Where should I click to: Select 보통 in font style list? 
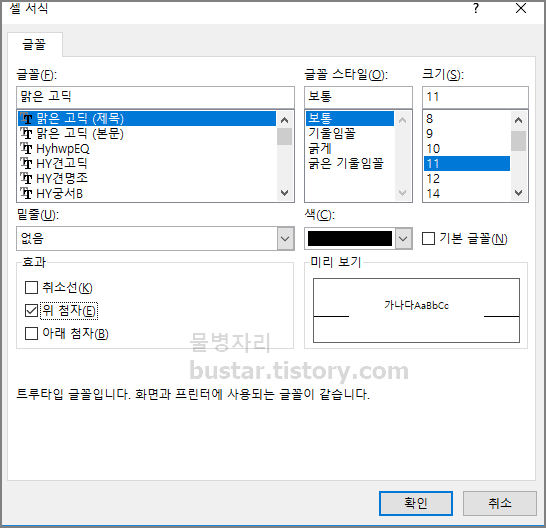point(350,118)
